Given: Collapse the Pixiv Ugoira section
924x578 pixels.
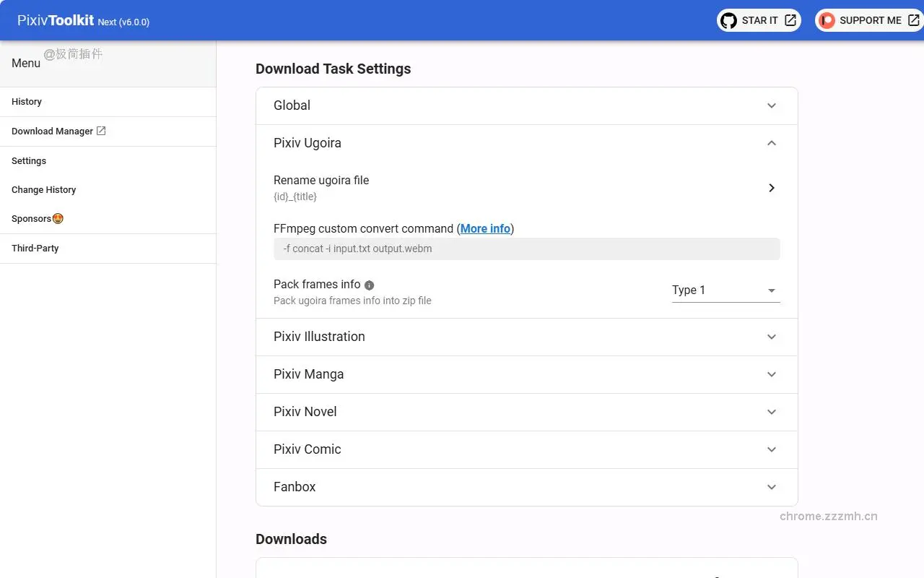Looking at the screenshot, I should 771,143.
